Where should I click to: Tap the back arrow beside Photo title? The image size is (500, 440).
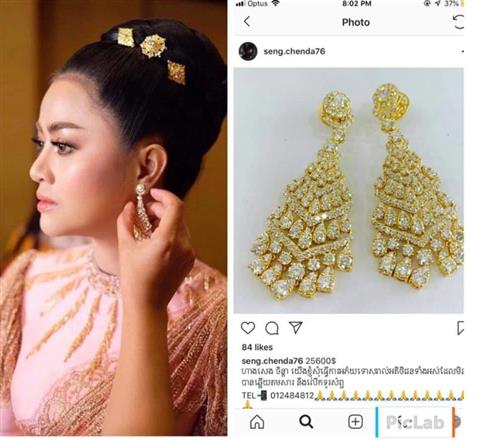[x=247, y=22]
